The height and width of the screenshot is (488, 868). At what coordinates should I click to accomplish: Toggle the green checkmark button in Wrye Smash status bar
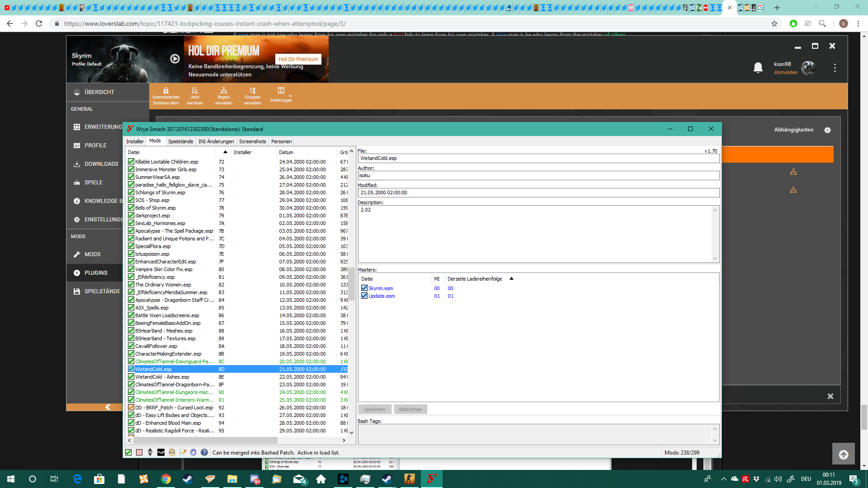tap(128, 452)
